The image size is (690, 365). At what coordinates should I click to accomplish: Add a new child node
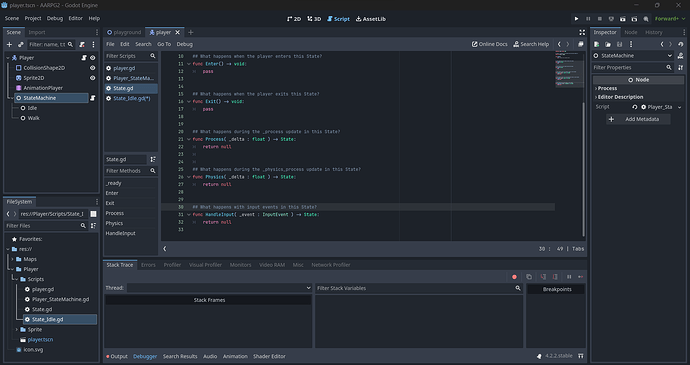[9, 44]
